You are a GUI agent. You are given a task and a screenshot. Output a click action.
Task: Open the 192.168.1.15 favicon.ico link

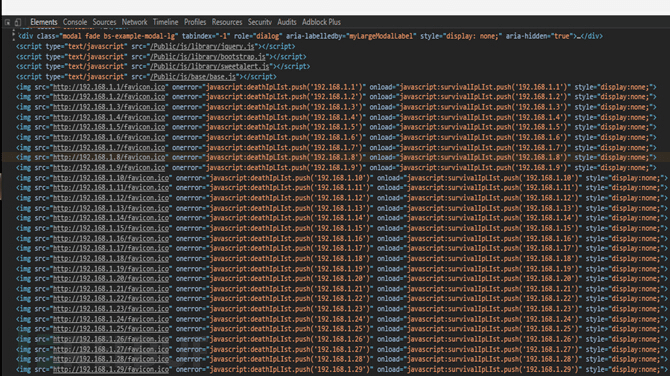point(111,228)
